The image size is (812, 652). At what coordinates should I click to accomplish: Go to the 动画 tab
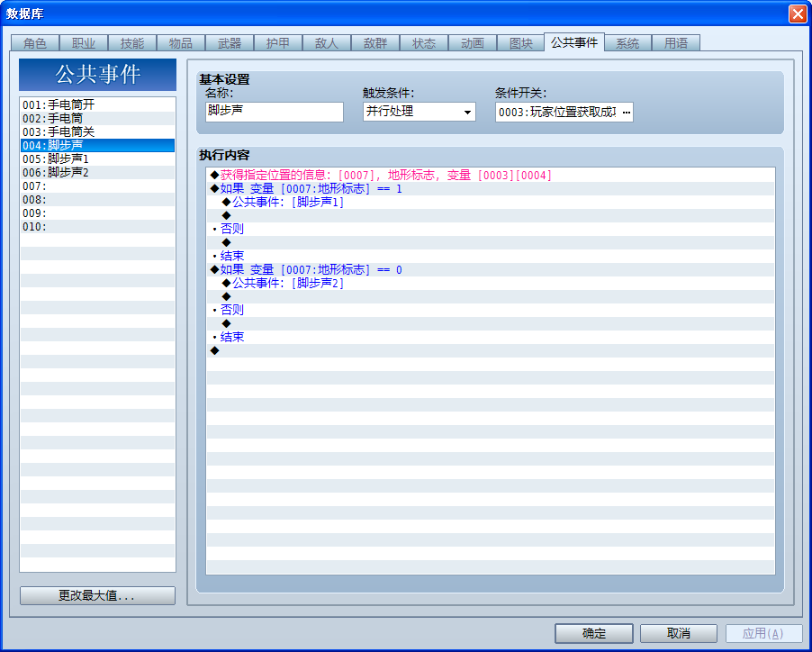[x=473, y=43]
